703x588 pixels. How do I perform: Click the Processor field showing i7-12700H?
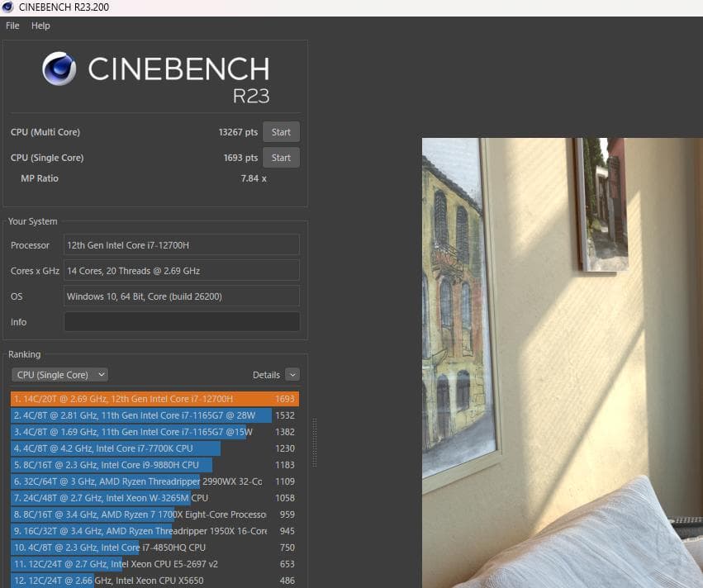tap(182, 245)
